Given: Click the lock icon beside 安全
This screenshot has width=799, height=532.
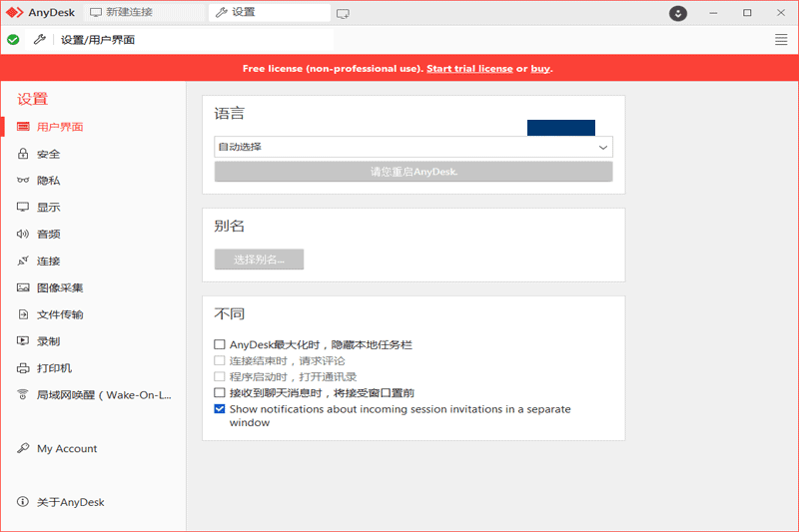Looking at the screenshot, I should [x=23, y=154].
